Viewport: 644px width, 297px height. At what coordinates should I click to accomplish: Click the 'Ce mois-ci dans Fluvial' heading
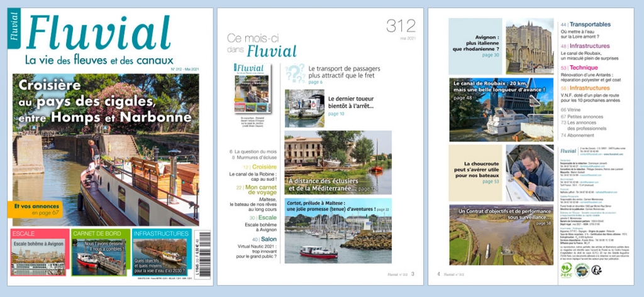(x=262, y=45)
